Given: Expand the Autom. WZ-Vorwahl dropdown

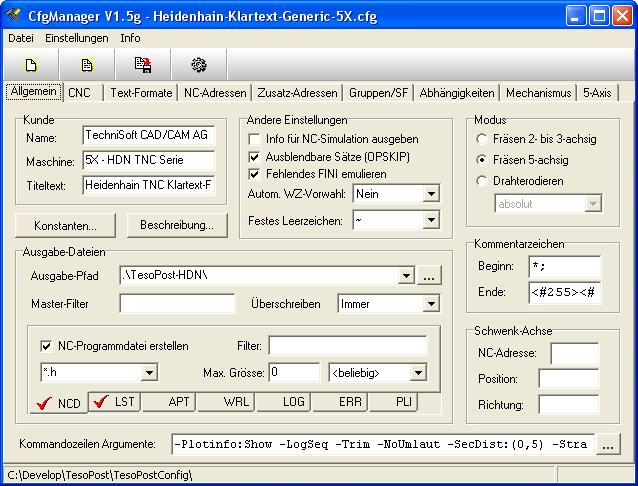Looking at the screenshot, I should [431, 193].
